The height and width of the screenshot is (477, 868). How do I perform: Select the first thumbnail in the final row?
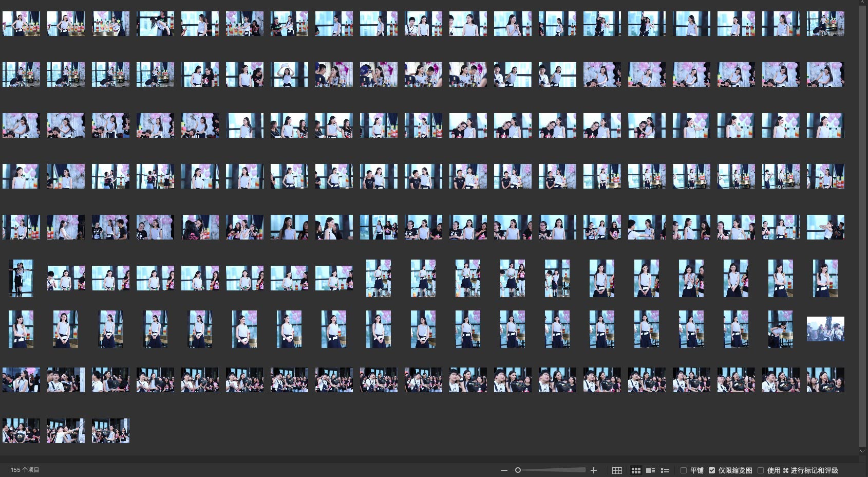pyautogui.click(x=21, y=431)
